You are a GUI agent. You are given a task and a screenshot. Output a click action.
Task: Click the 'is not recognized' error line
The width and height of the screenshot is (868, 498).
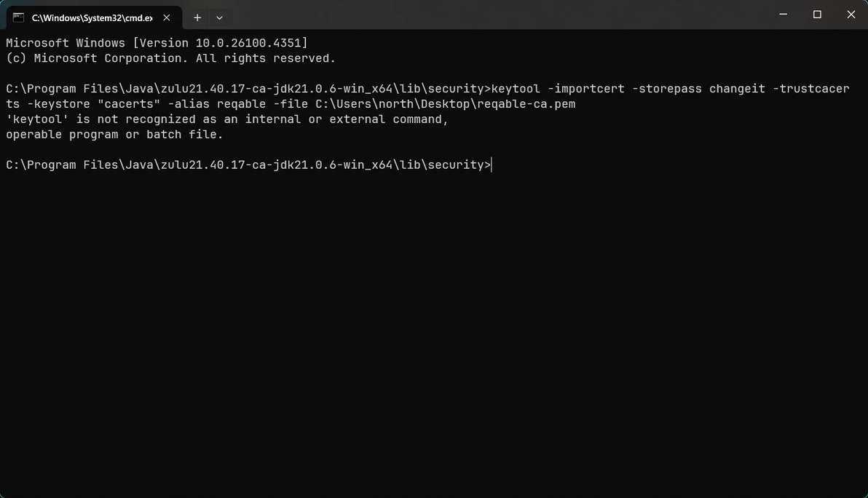pyautogui.click(x=227, y=119)
